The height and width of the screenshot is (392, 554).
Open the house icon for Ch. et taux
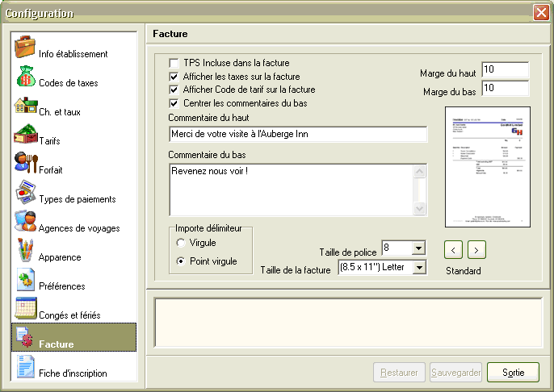tap(25, 105)
